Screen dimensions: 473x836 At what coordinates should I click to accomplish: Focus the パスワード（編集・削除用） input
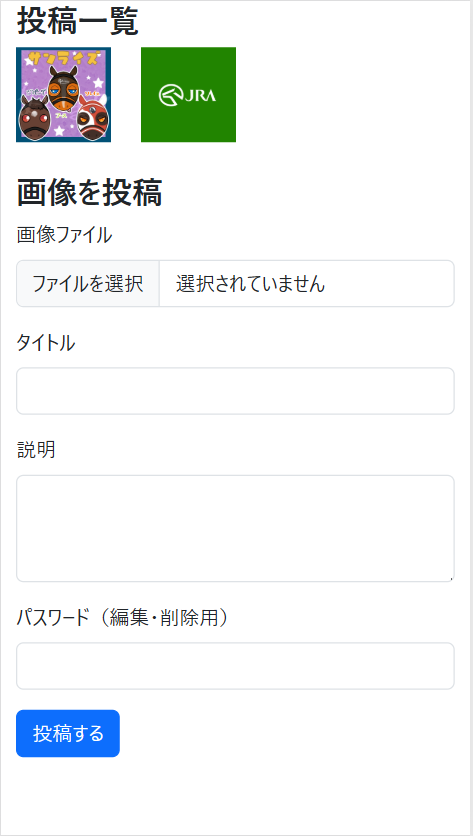235,666
